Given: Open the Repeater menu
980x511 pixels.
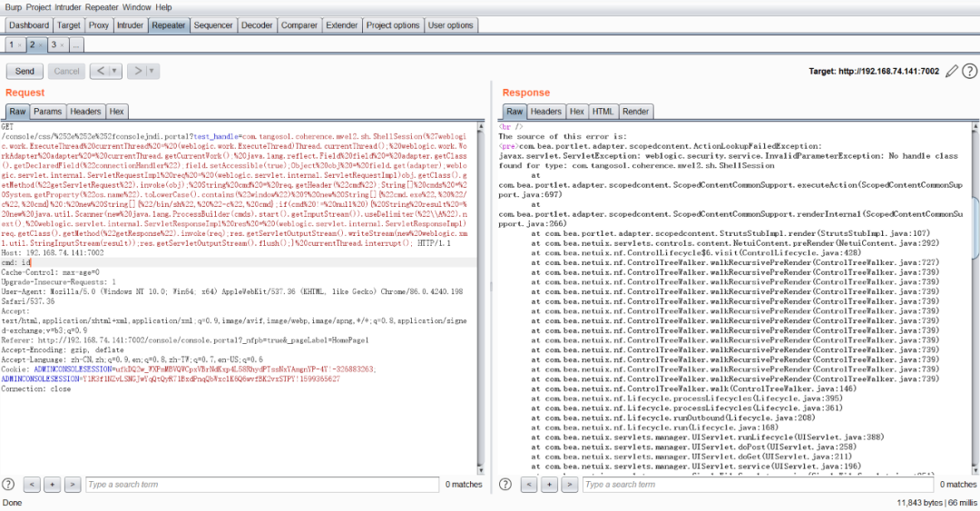Looking at the screenshot, I should click(x=102, y=7).
